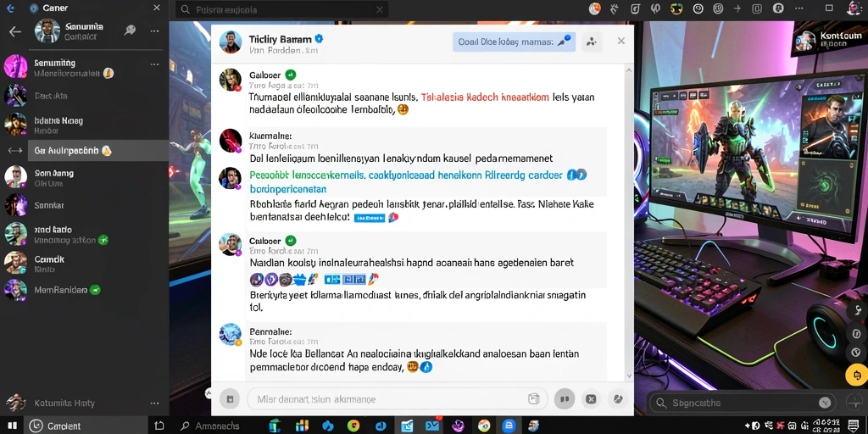
Task: Open the Dectkitn conversation
Action: pyautogui.click(x=84, y=96)
